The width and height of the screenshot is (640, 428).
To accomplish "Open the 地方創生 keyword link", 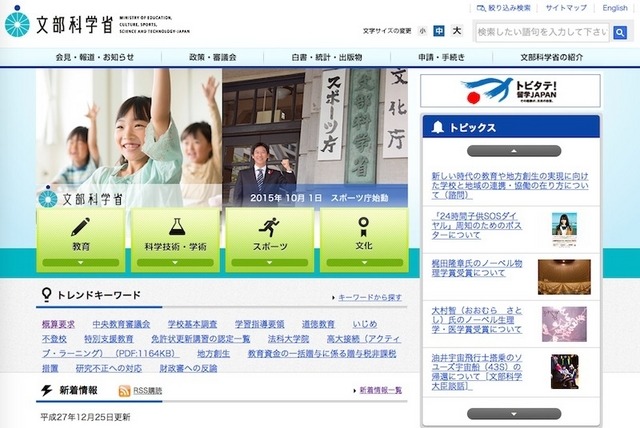I will (x=213, y=354).
